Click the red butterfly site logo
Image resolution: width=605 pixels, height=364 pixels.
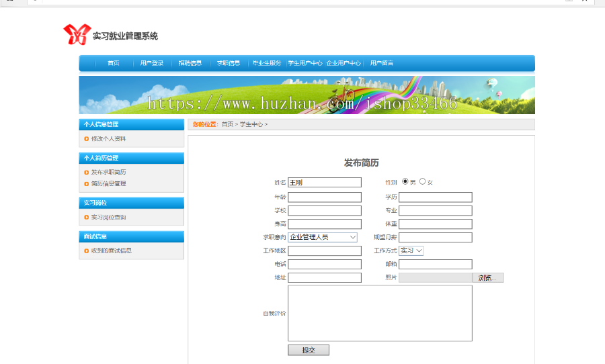click(x=77, y=34)
